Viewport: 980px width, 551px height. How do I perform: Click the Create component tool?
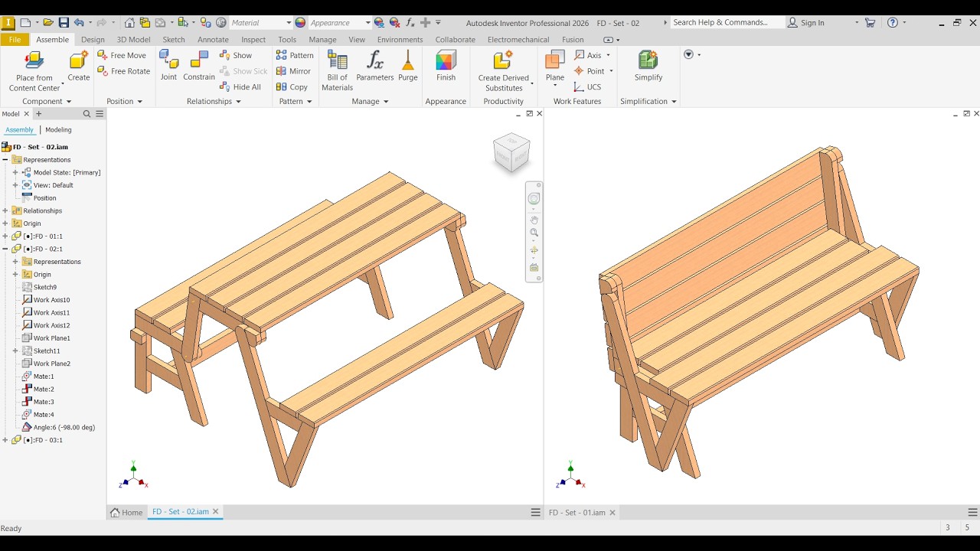79,67
